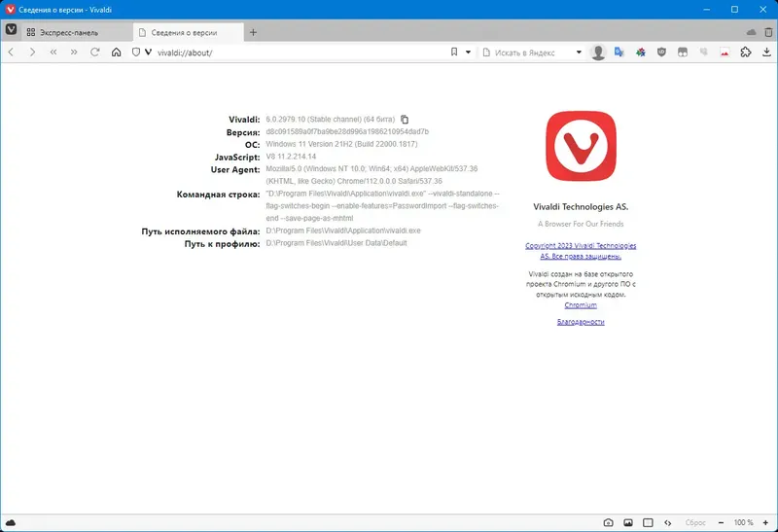Viewport: 778px width, 532px height.
Task: Click the Командная строка label
Action: (x=218, y=195)
